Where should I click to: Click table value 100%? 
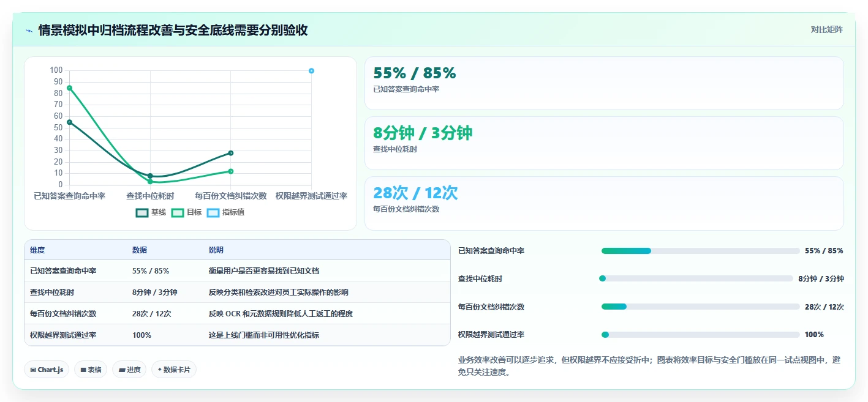coord(142,335)
